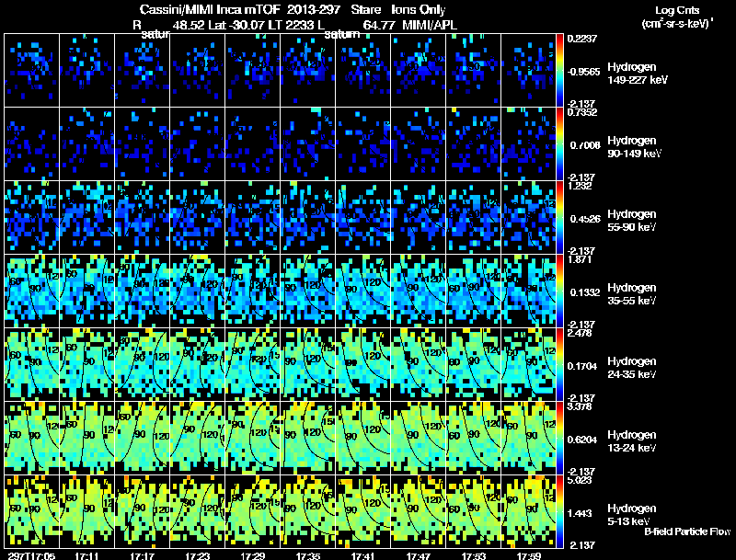Select the 'Hydrogen 35-55 keV' row label
736x560 pixels.
[x=632, y=294]
